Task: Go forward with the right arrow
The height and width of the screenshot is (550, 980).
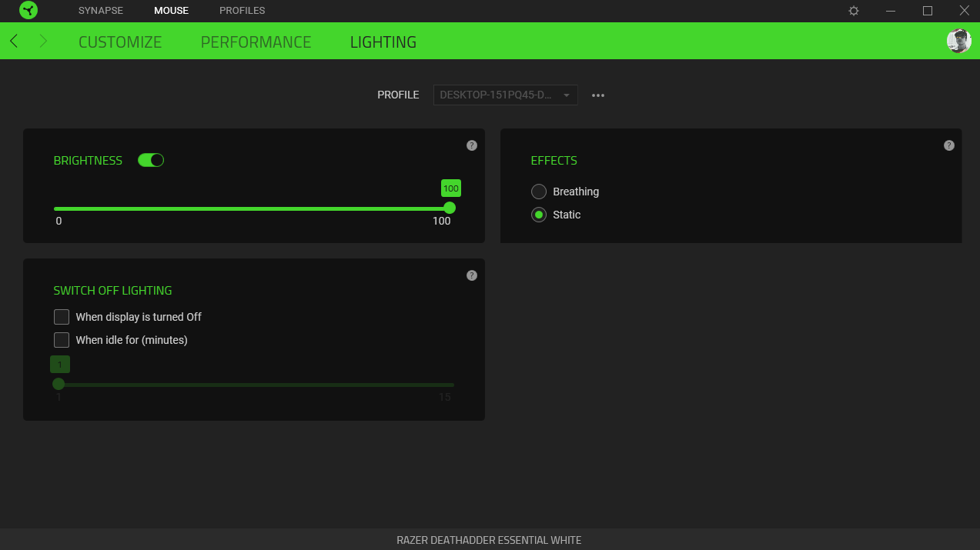Action: point(43,42)
